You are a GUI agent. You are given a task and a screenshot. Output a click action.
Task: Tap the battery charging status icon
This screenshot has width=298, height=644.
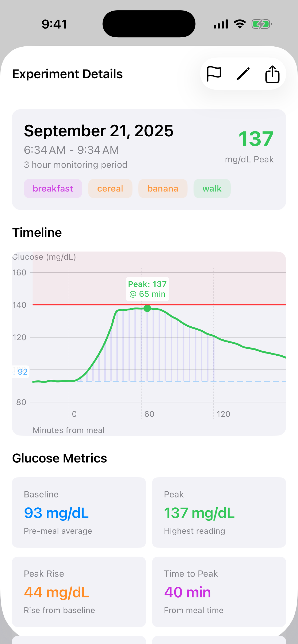pyautogui.click(x=262, y=24)
